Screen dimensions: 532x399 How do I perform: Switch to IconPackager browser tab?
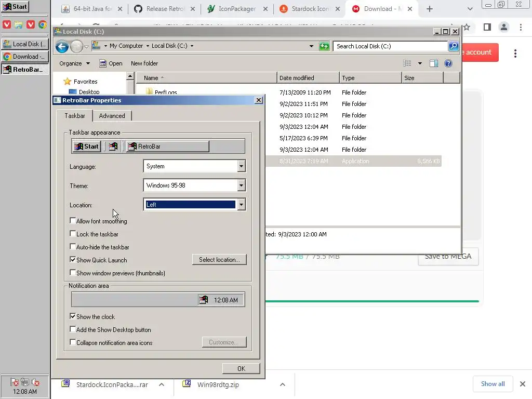pos(236,9)
